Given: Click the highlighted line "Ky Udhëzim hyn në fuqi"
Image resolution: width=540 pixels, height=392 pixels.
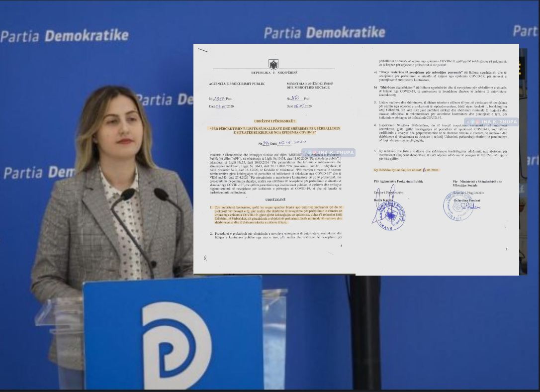Looking at the screenshot, I should coord(407,170).
